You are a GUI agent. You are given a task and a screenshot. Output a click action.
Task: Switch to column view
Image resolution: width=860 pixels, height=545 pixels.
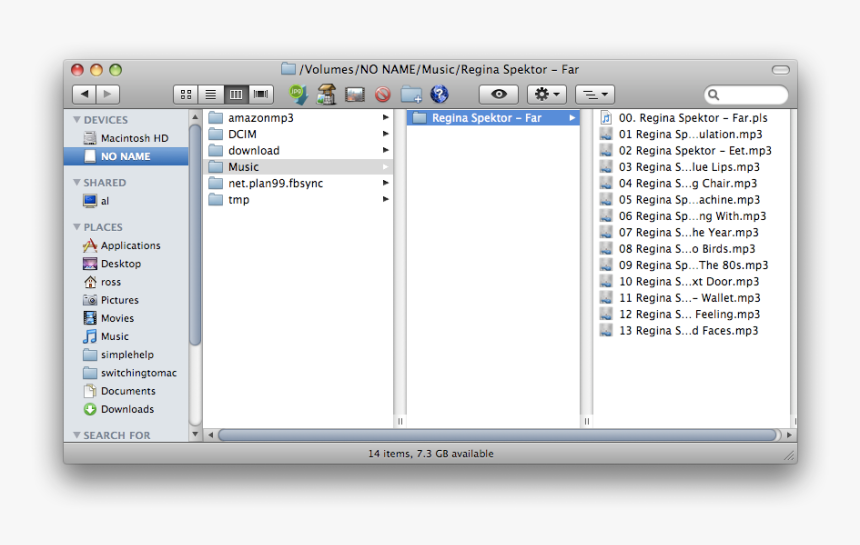coord(236,94)
